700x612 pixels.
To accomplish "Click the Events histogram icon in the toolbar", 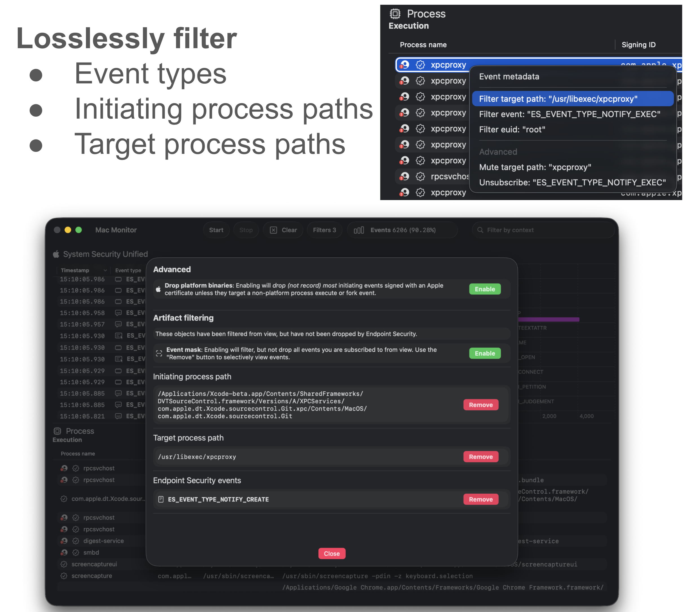I will click(x=358, y=230).
